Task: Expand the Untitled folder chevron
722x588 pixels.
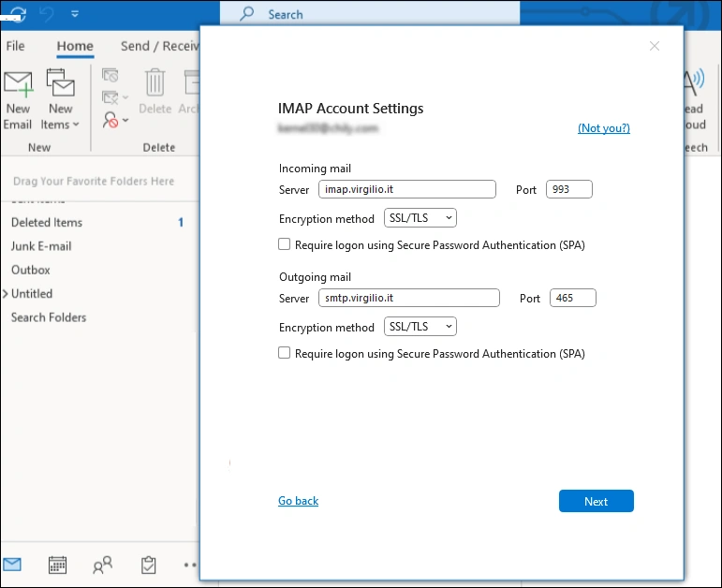Action: point(5,293)
